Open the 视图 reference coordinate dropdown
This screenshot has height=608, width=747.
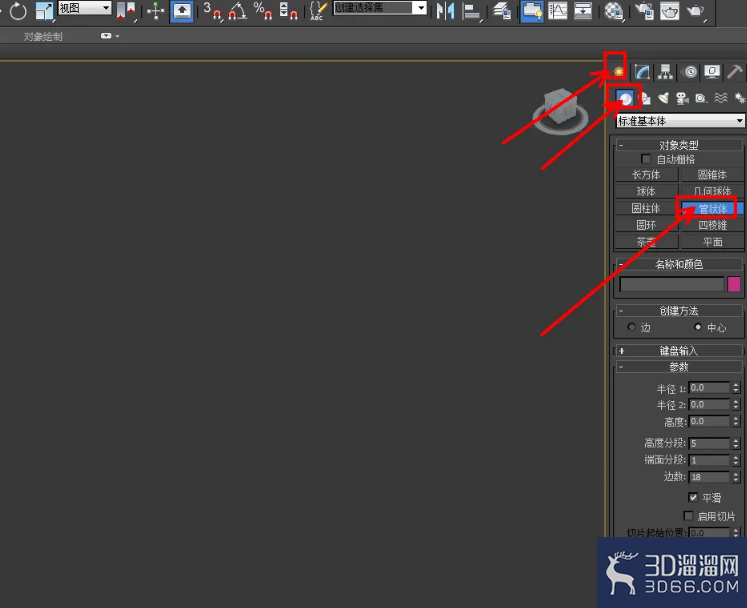pos(84,8)
